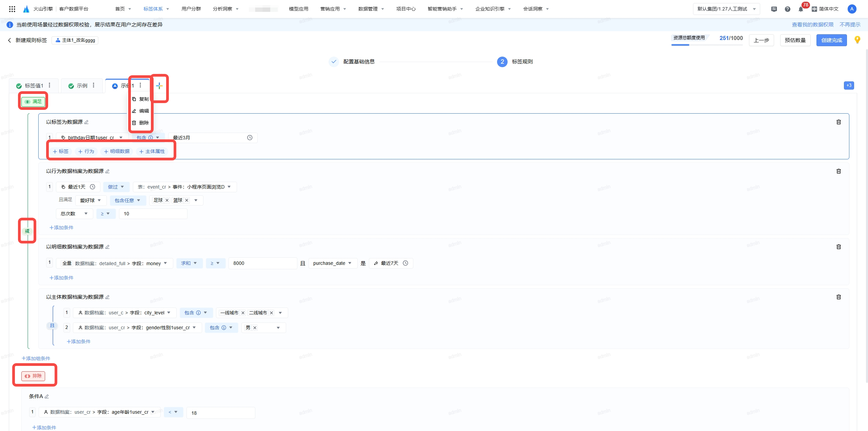Switch to the 示例 tab
The height and width of the screenshot is (431, 868).
click(x=82, y=86)
